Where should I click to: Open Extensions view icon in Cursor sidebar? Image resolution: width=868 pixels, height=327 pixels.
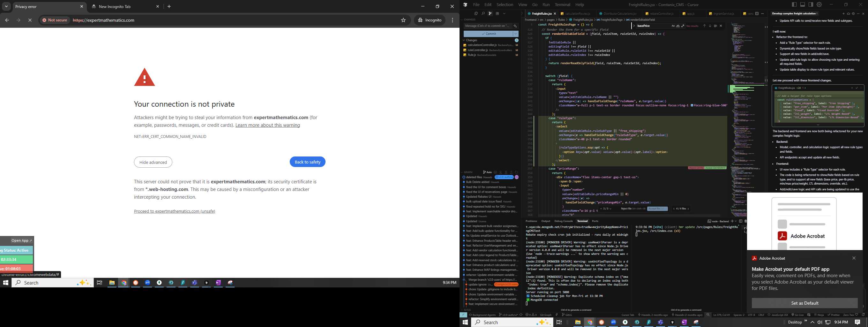pos(498,13)
